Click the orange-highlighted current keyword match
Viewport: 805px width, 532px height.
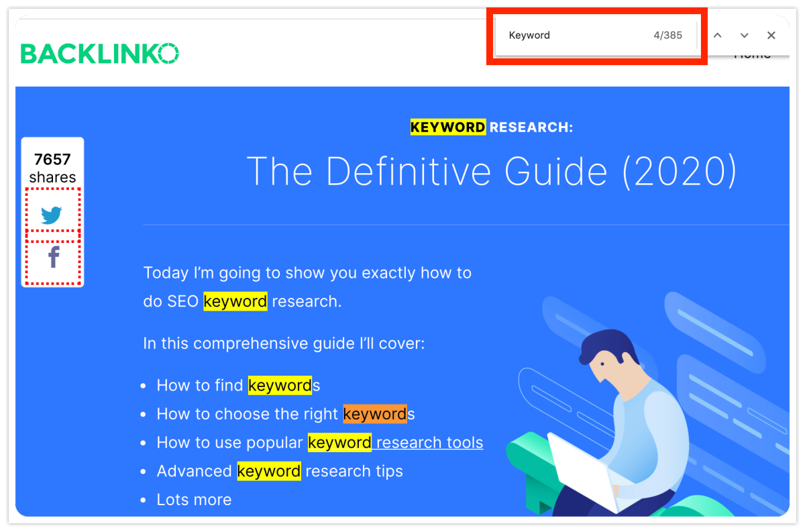(x=374, y=414)
